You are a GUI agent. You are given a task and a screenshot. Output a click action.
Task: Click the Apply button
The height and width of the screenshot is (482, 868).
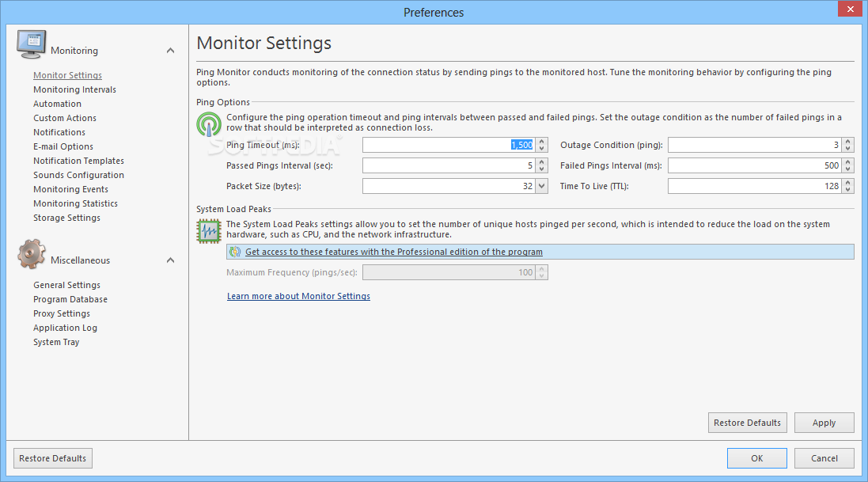(824, 423)
